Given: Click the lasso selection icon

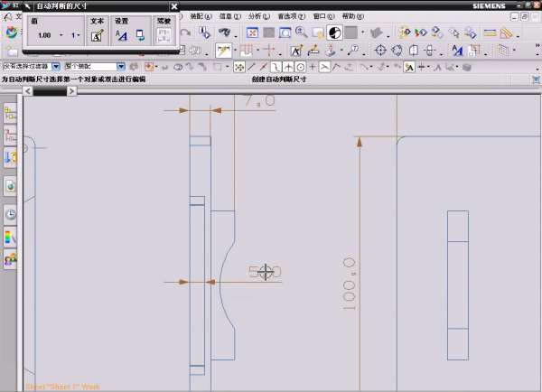Looking at the screenshot, I should (x=178, y=67).
